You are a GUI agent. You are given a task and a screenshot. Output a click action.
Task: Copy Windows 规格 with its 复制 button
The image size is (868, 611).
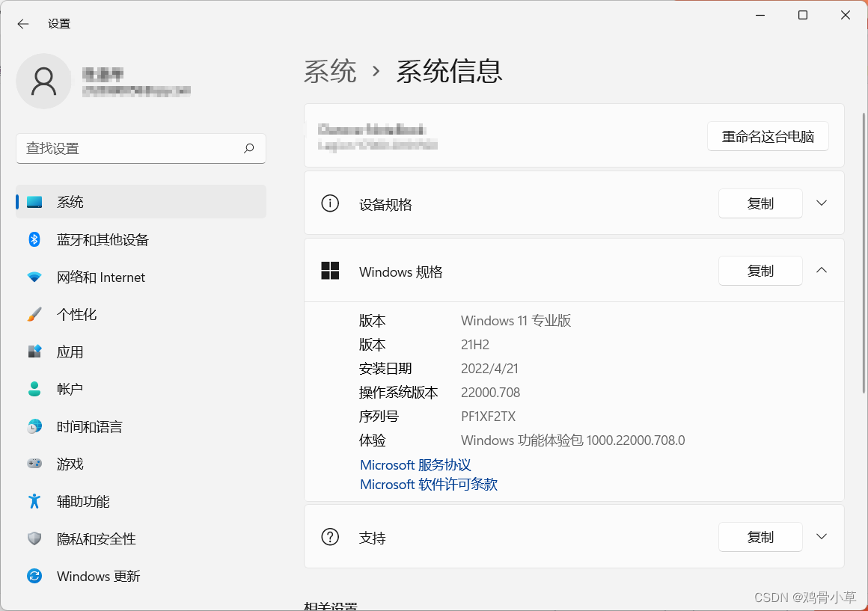click(760, 271)
